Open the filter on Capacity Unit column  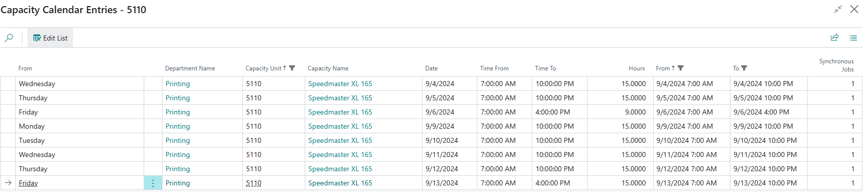[292, 68]
